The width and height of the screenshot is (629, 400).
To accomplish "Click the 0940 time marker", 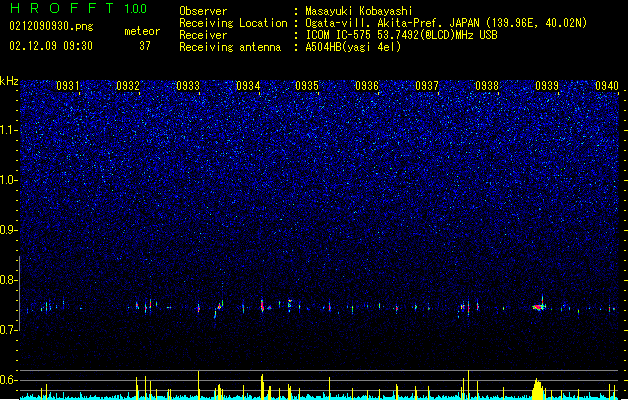I will tap(607, 85).
